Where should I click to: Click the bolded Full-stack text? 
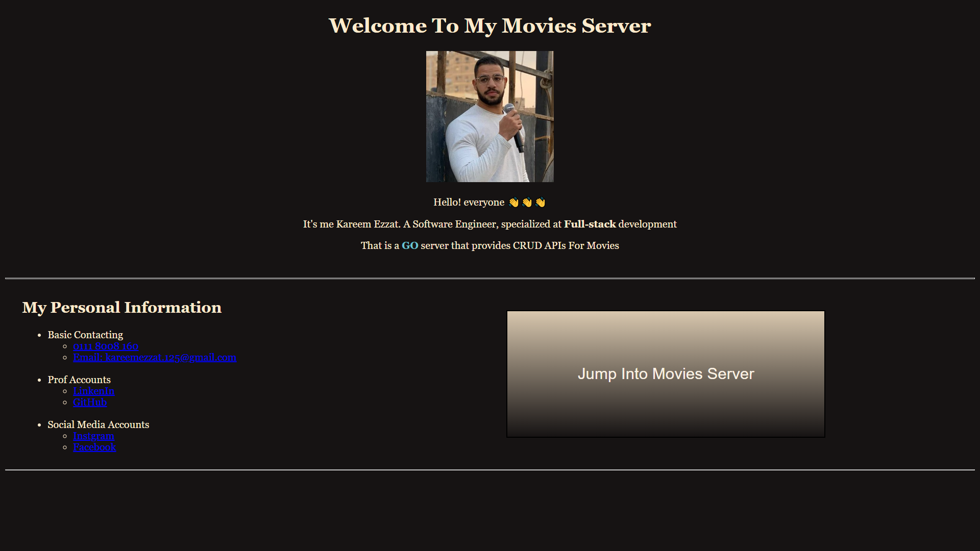point(590,224)
